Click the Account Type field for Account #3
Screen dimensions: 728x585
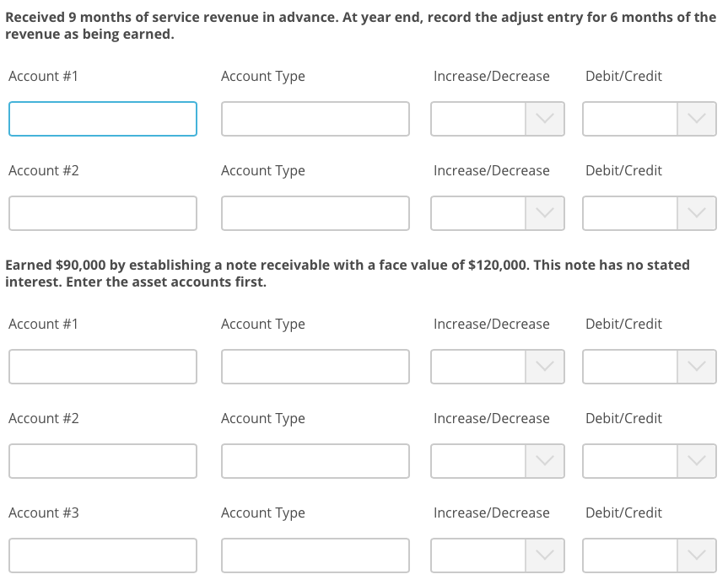[315, 555]
